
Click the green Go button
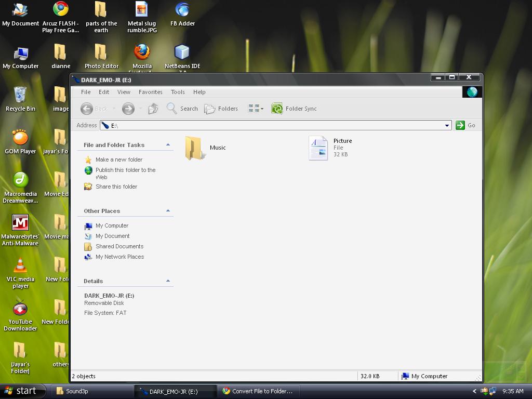[461, 125]
